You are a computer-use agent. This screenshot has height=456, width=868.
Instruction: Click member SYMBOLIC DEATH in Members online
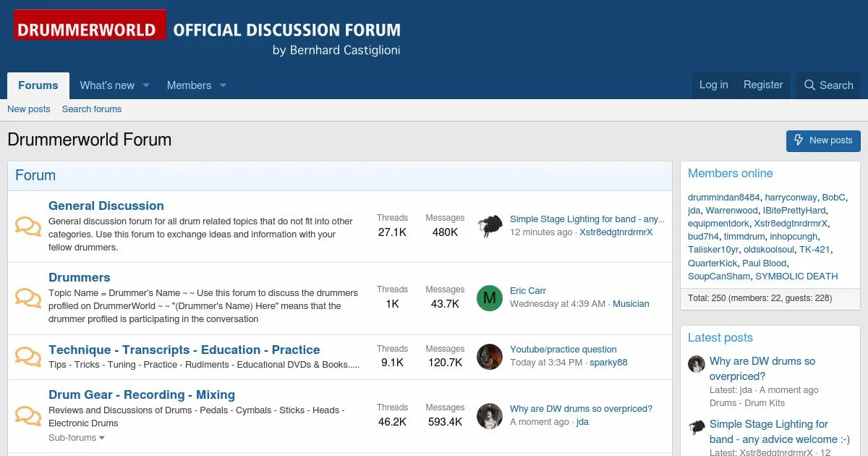pos(796,276)
